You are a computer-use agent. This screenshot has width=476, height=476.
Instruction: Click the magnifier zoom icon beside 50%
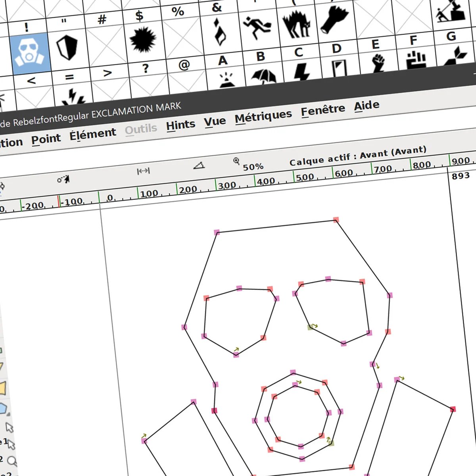pyautogui.click(x=236, y=161)
